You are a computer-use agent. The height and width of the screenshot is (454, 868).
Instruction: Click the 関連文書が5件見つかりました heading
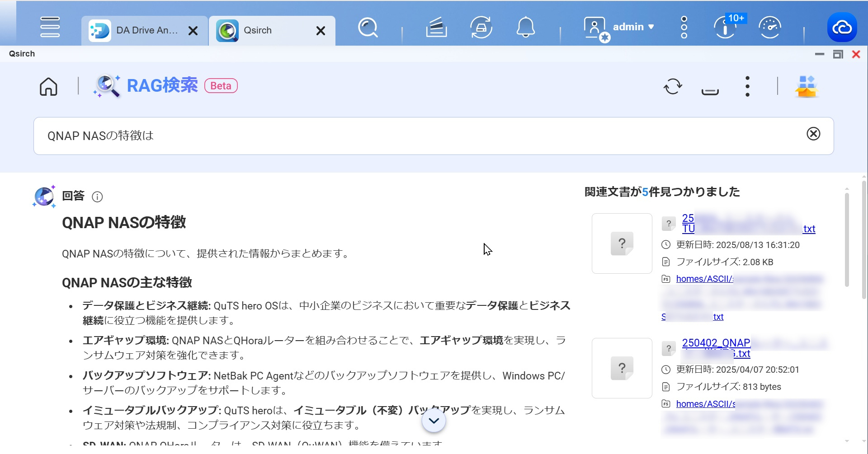[662, 192]
